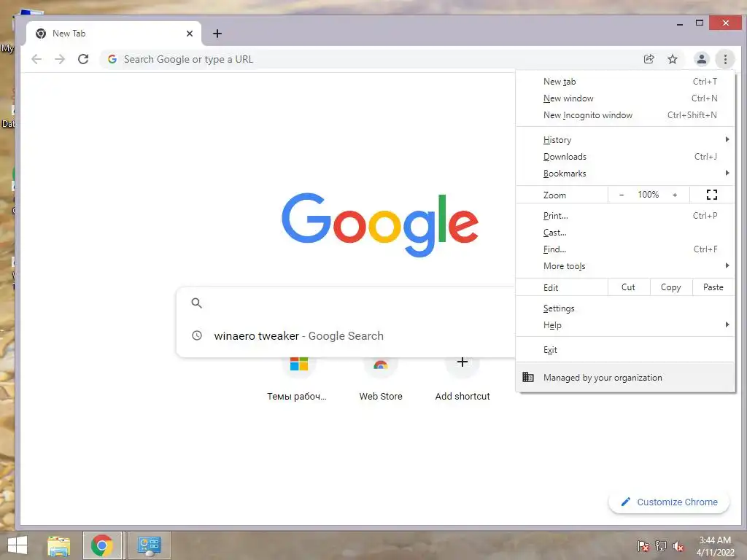Click the back navigation arrow
Viewport: 747px width, 560px height.
coord(36,59)
